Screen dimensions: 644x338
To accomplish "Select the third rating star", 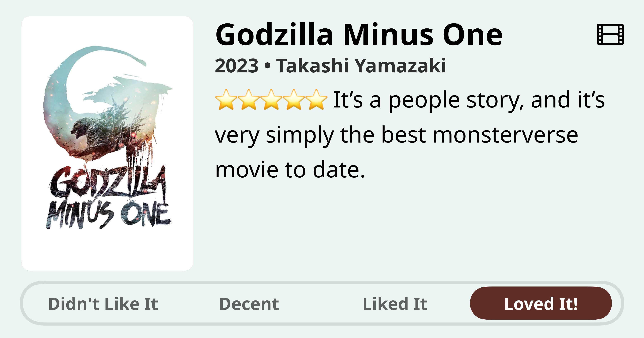I will coord(271,100).
